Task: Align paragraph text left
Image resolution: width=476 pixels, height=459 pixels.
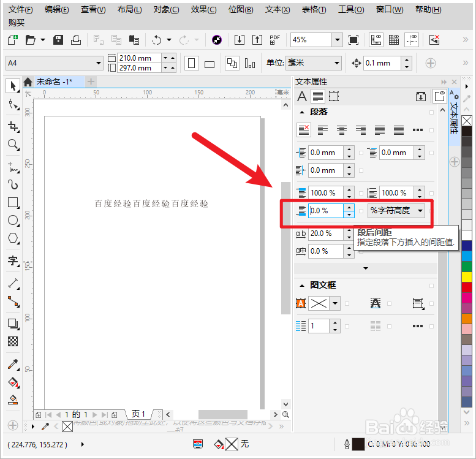Action: click(x=323, y=130)
